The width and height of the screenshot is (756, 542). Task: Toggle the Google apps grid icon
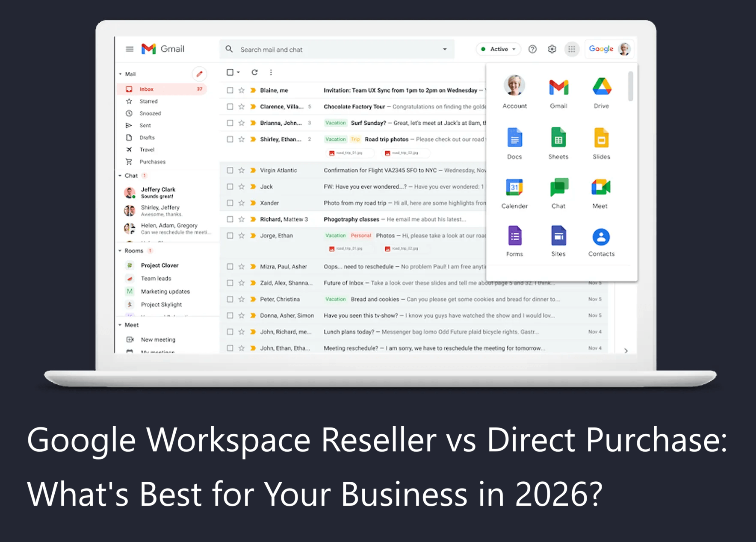[572, 49]
